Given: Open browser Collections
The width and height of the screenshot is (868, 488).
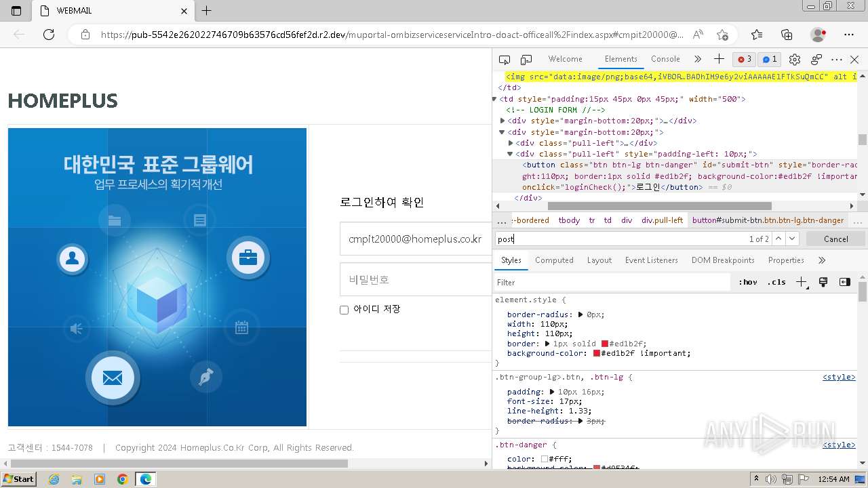Looking at the screenshot, I should pyautogui.click(x=787, y=35).
